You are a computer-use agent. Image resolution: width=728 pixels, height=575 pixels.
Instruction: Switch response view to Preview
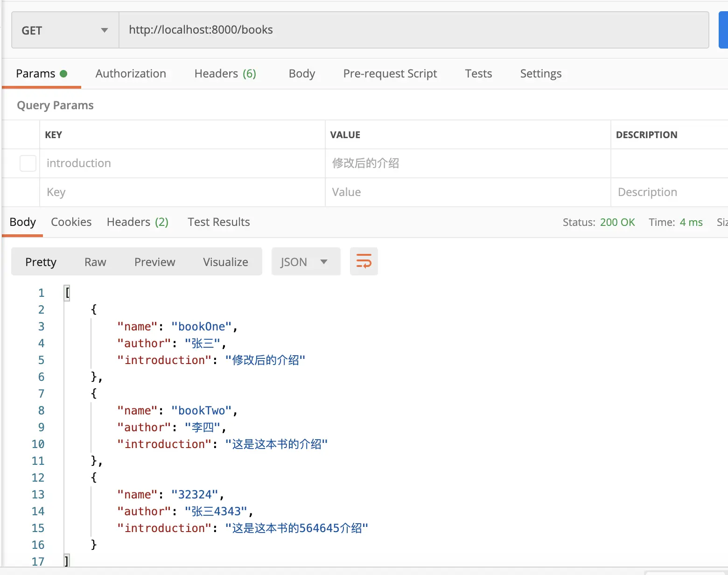point(154,262)
